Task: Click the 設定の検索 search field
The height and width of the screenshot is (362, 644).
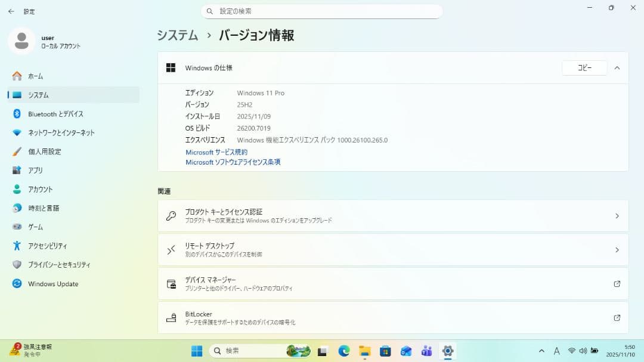Action: tap(322, 11)
